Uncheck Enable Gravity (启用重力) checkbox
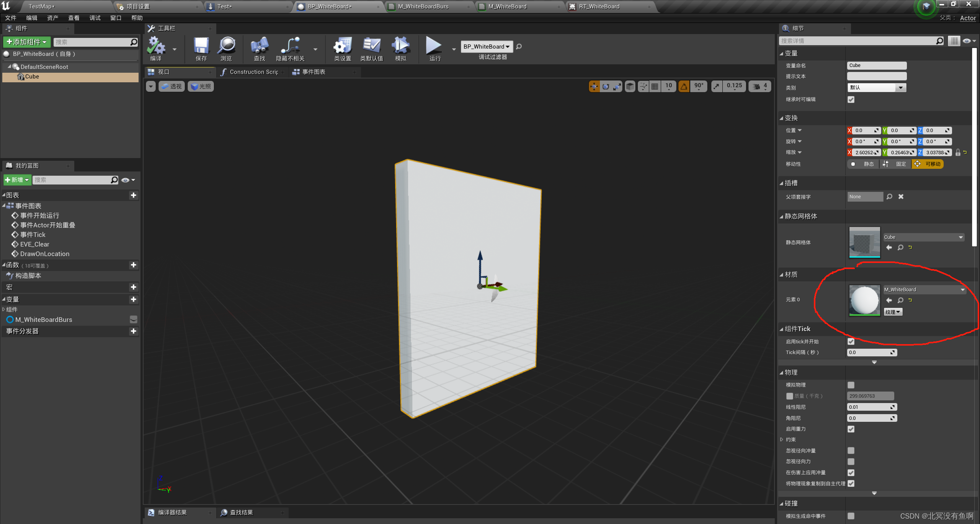Screen dimensions: 980x524 851,429
